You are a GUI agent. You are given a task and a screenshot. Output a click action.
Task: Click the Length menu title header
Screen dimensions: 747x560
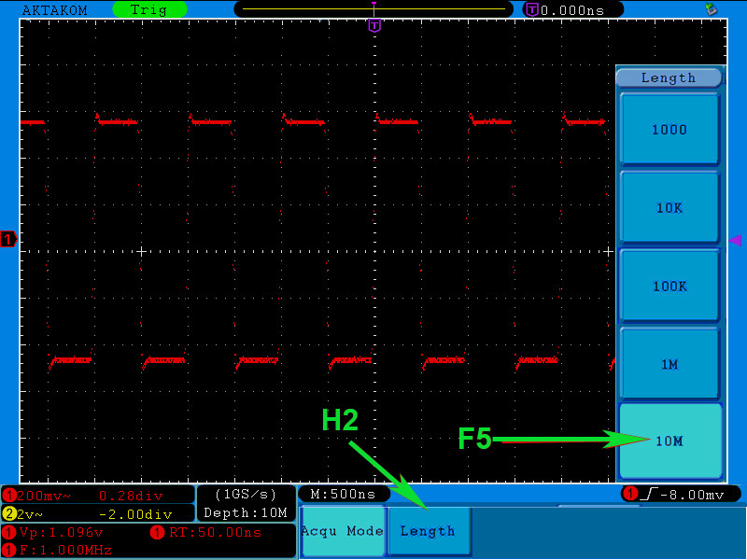coord(669,77)
